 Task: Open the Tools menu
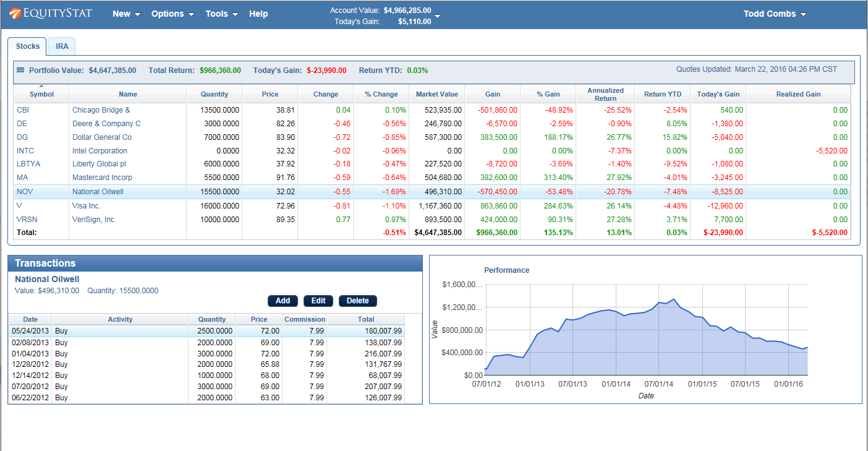(x=222, y=14)
